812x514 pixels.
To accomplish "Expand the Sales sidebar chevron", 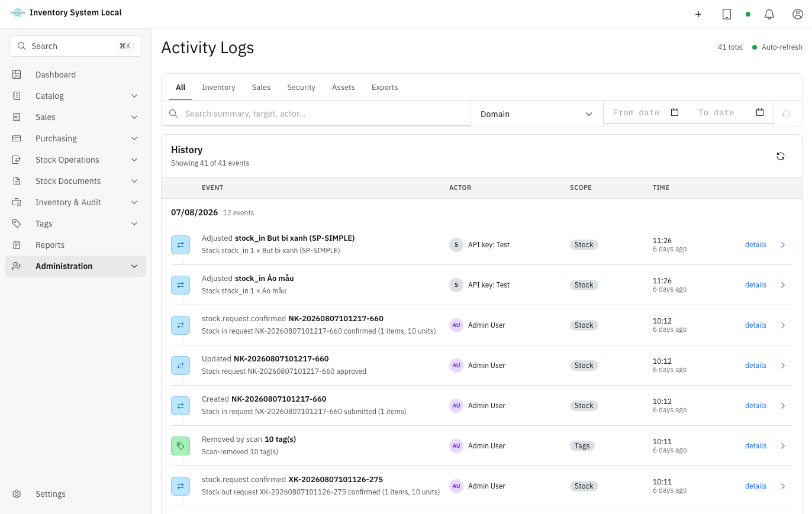I will [134, 117].
